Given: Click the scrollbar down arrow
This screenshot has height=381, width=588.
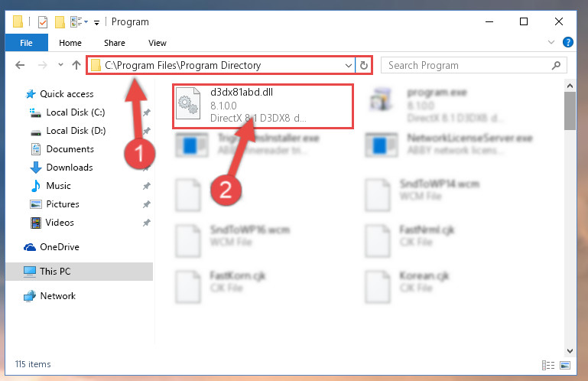Looking at the screenshot, I should 570,351.
